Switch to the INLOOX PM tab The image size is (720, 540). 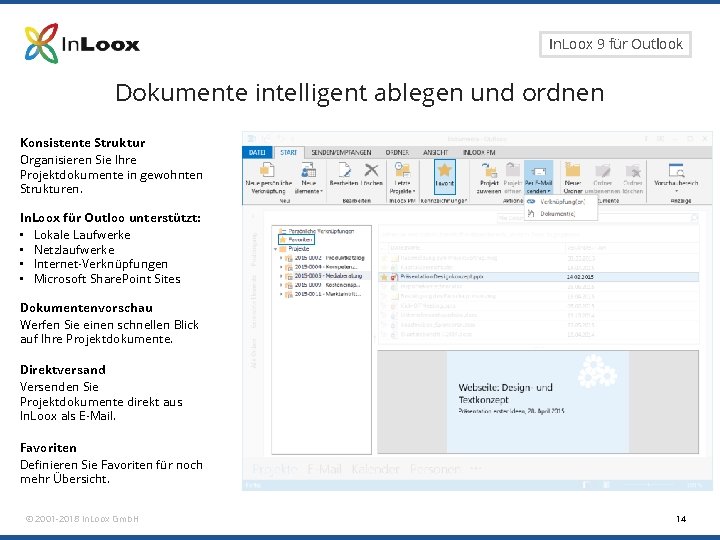(x=479, y=152)
